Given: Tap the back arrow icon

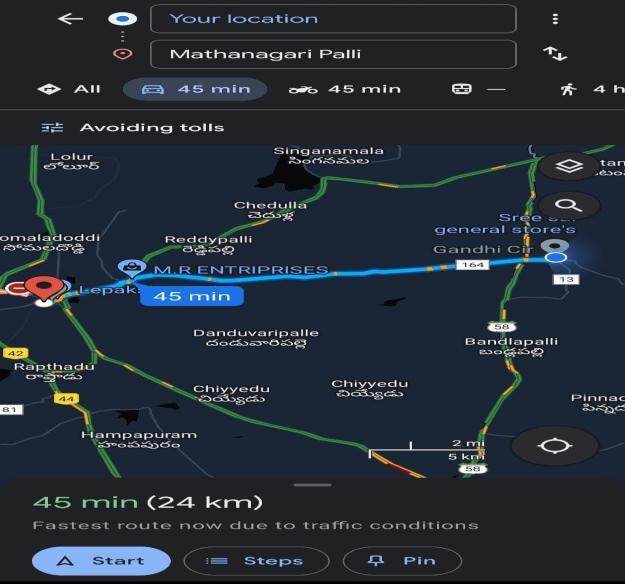Looking at the screenshot, I should pyautogui.click(x=70, y=18).
